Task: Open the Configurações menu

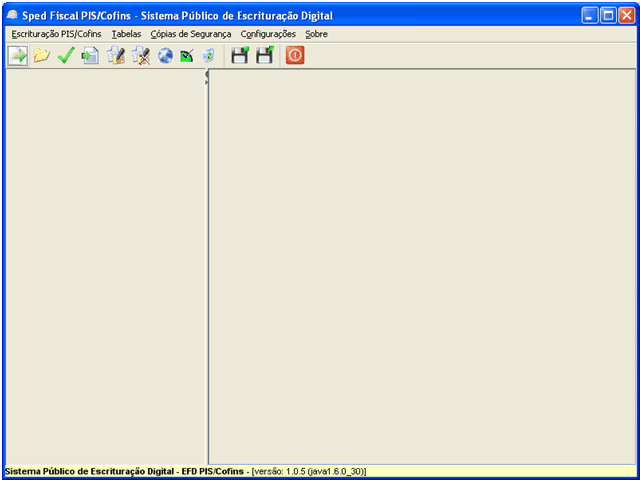Action: (x=268, y=34)
